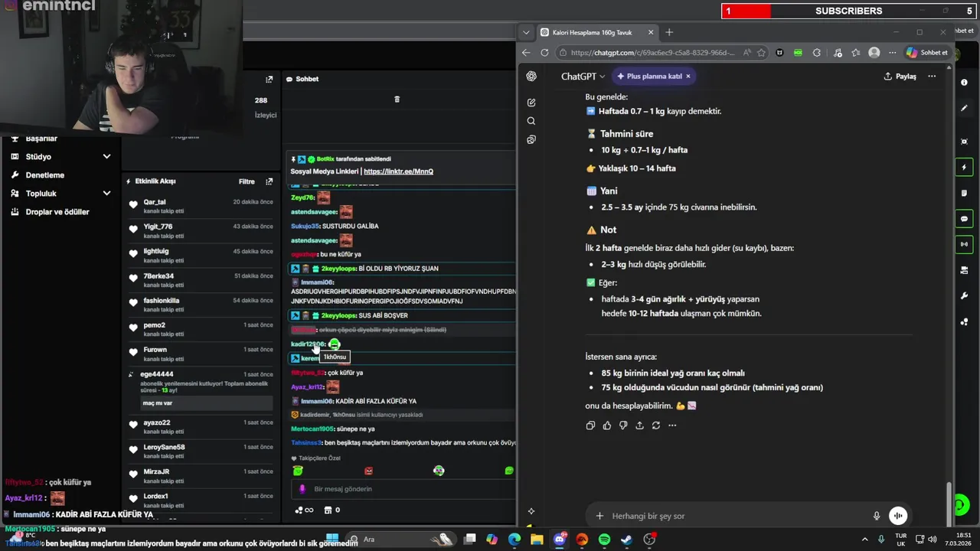Open the linktr.ee/MnnQ pinned link
Screen dimensions: 980x551
(398, 171)
